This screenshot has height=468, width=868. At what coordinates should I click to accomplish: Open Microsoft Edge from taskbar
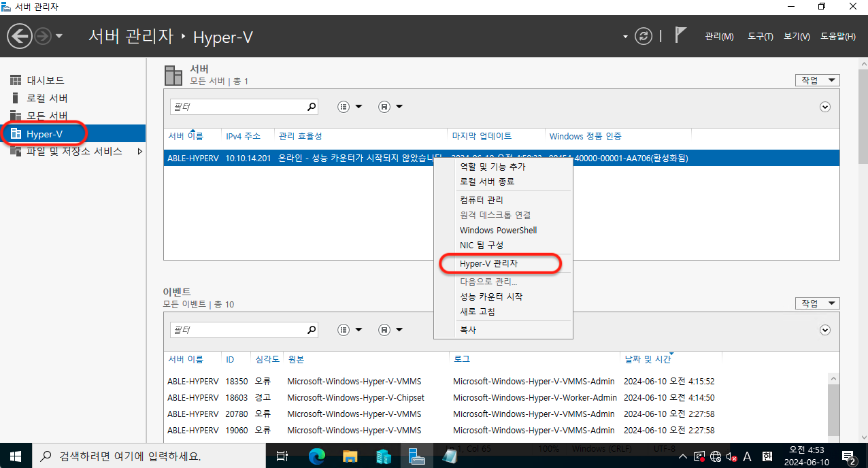317,456
